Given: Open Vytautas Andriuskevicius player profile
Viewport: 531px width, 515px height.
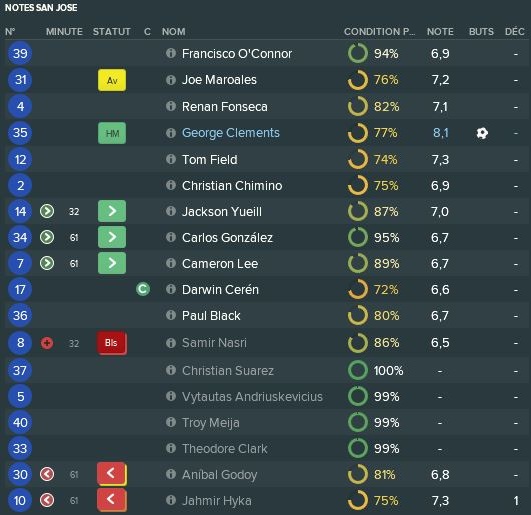Looking at the screenshot, I should click(252, 396).
